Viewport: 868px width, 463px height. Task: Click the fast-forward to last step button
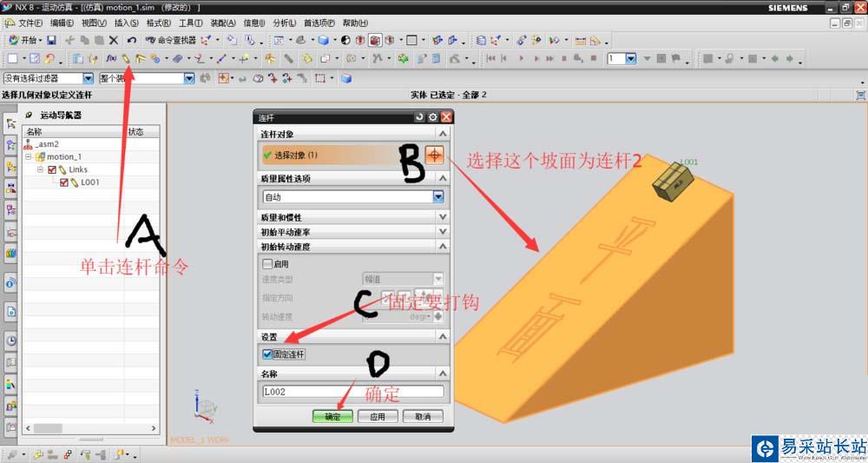tap(549, 58)
